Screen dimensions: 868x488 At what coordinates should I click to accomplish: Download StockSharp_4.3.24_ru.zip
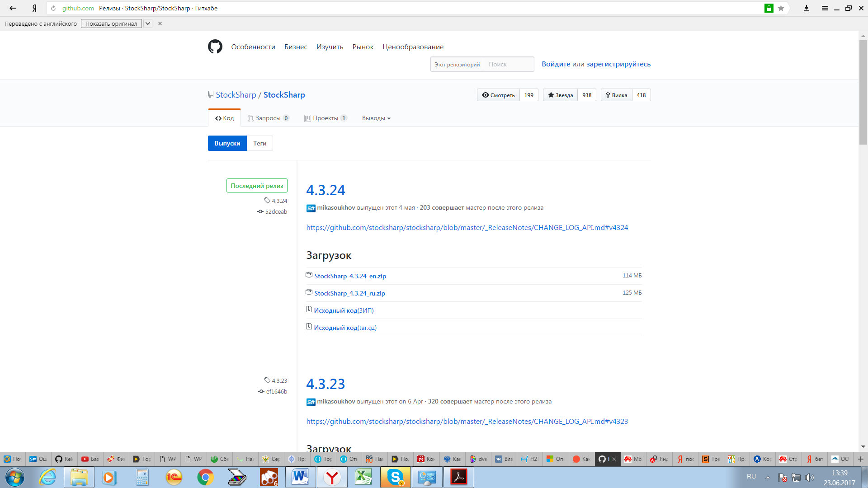click(x=350, y=293)
